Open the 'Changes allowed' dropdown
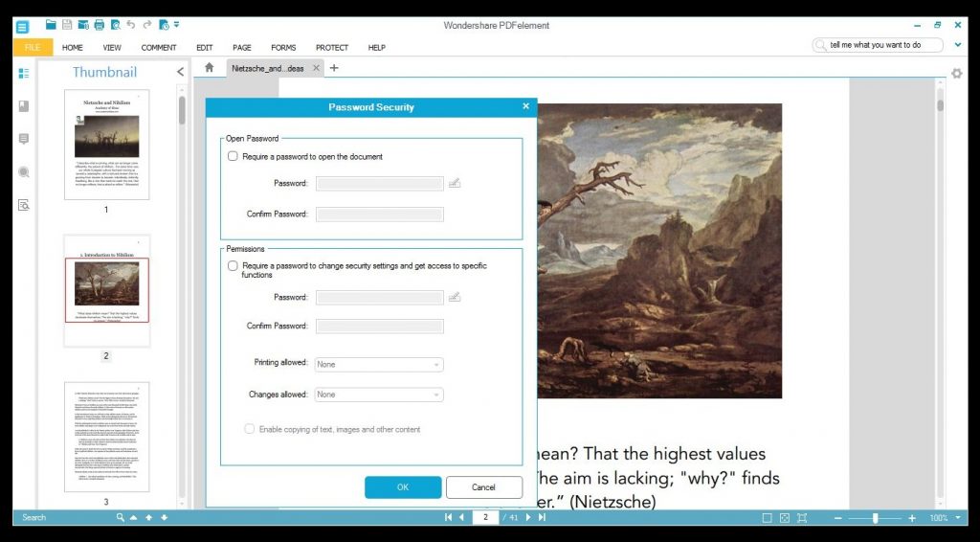This screenshot has width=980, height=542. pos(379,395)
